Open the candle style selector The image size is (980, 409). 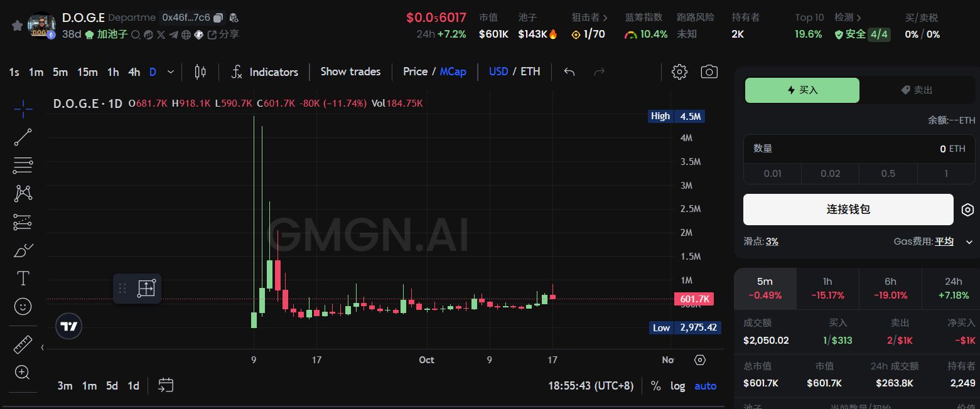pyautogui.click(x=200, y=72)
